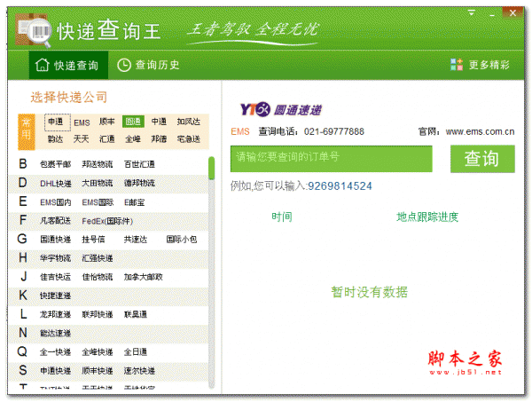Screen dimensions: 532x402
Task: Select 国际小包 in row G
Action: [x=182, y=240]
